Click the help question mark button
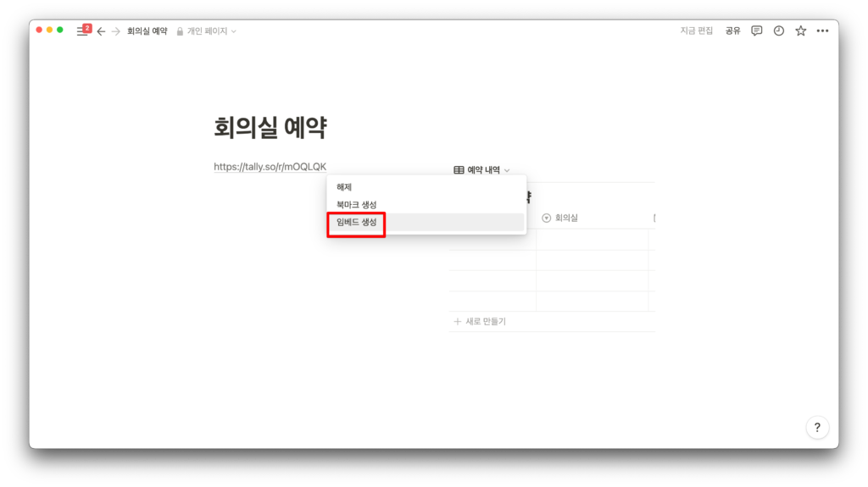The height and width of the screenshot is (487, 868). point(816,427)
